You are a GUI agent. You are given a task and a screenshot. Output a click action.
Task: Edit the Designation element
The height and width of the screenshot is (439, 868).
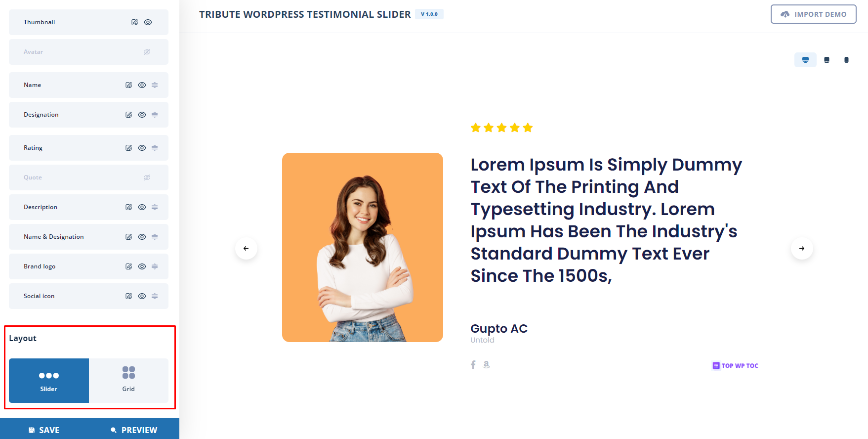coord(128,115)
